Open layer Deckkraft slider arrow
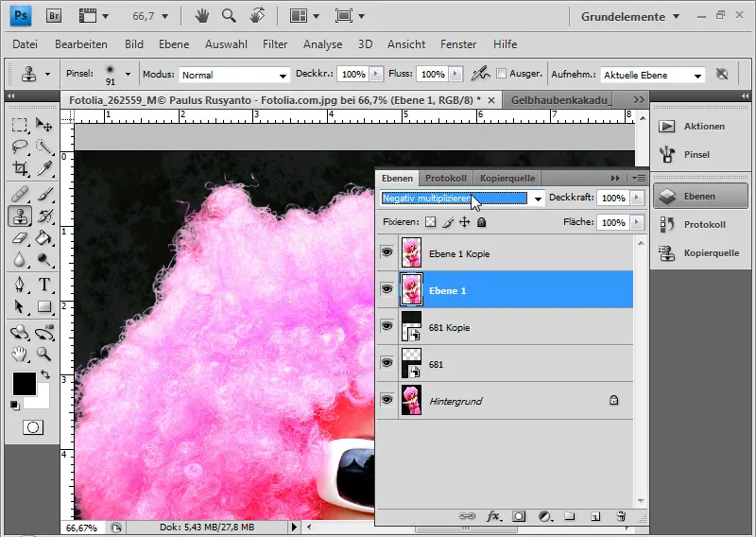Screen dimensions: 756x537 (637, 198)
